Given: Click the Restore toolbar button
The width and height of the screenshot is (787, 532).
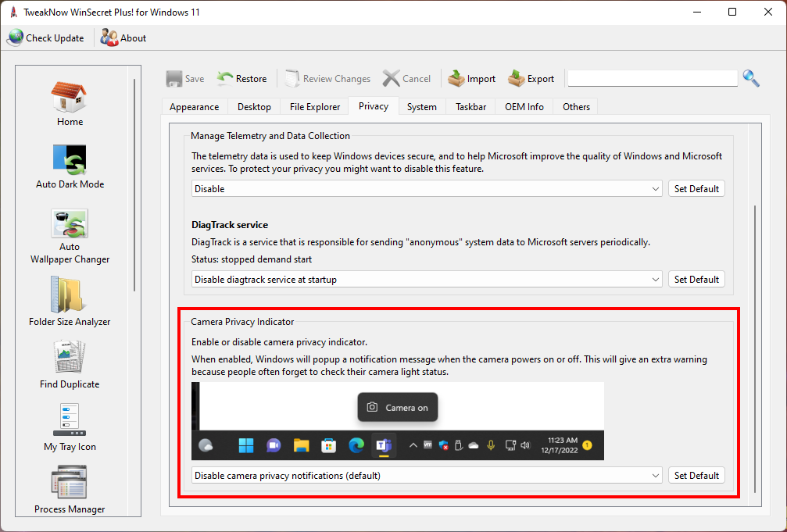Looking at the screenshot, I should coord(242,79).
